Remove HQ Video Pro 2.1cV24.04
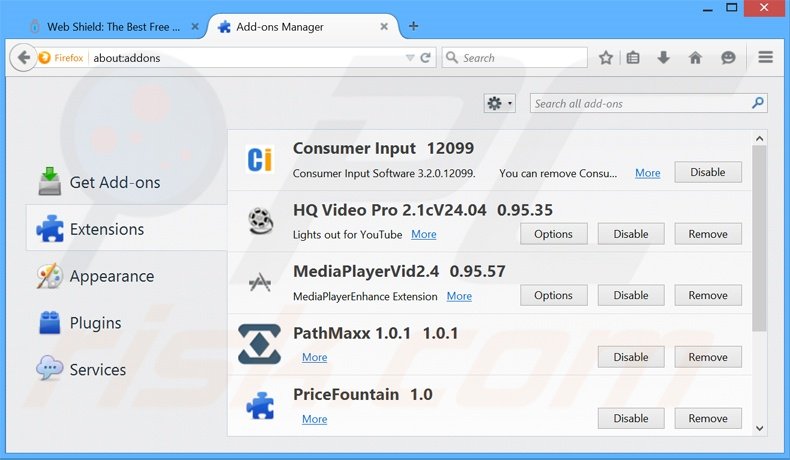Viewport: 790px width, 460px height. (708, 234)
